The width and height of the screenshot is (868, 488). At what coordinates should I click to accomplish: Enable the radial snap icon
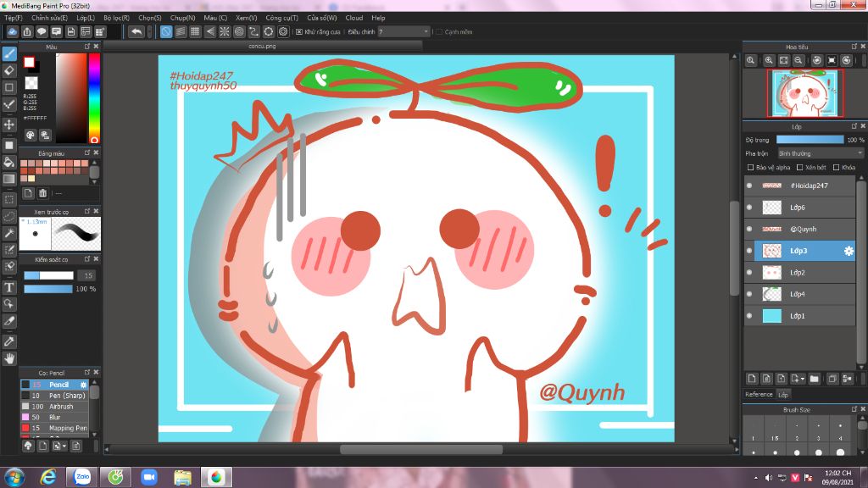[224, 31]
